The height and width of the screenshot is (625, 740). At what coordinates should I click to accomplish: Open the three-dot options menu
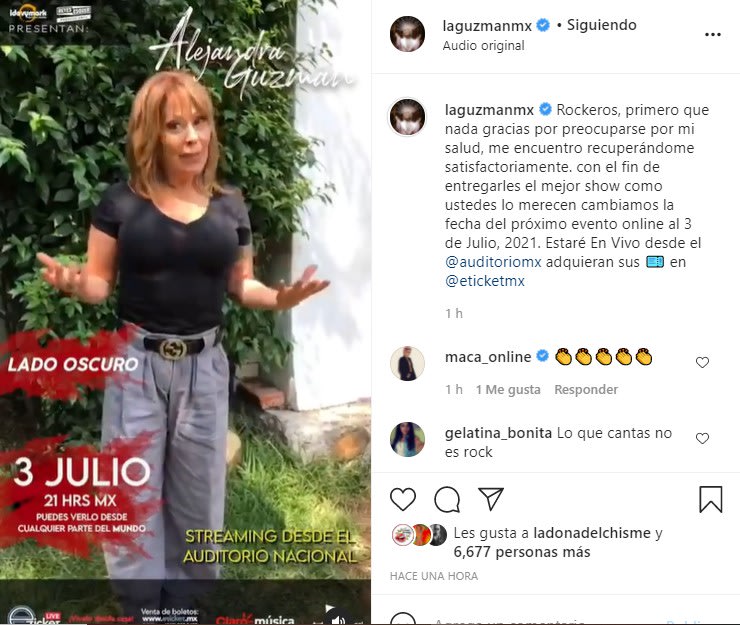[x=713, y=34]
